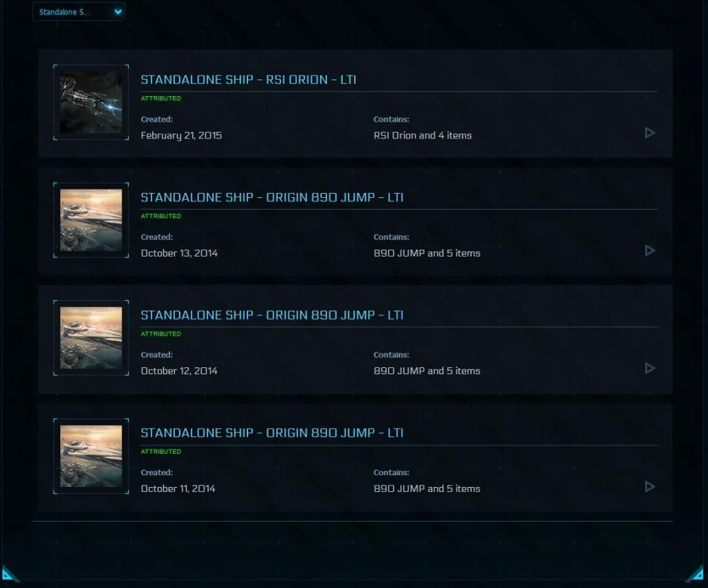Click Attributed label on October 12 pledge
Screen dimensions: 708x588
click(x=160, y=333)
